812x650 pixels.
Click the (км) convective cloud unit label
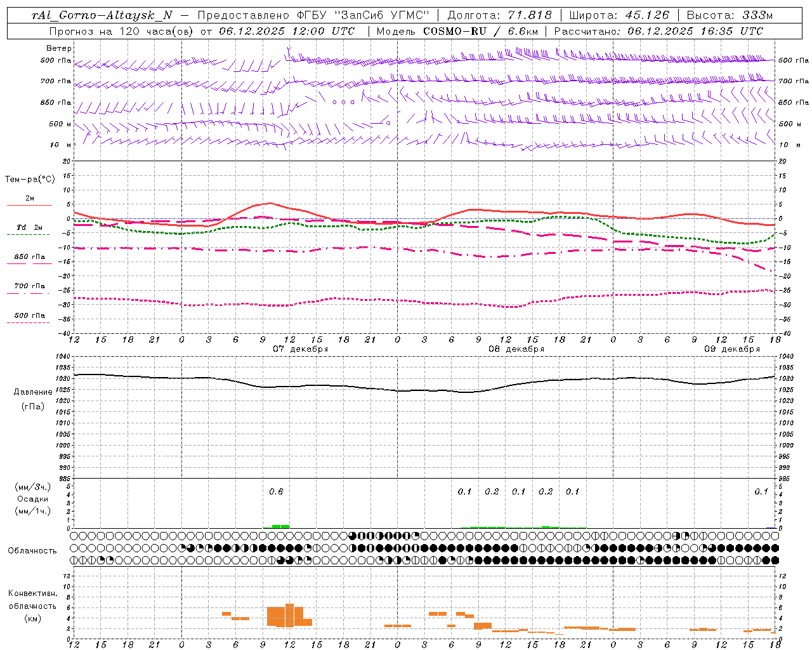33,618
